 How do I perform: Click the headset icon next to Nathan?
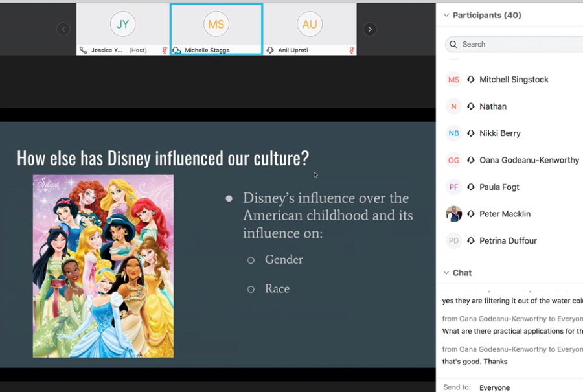[471, 106]
